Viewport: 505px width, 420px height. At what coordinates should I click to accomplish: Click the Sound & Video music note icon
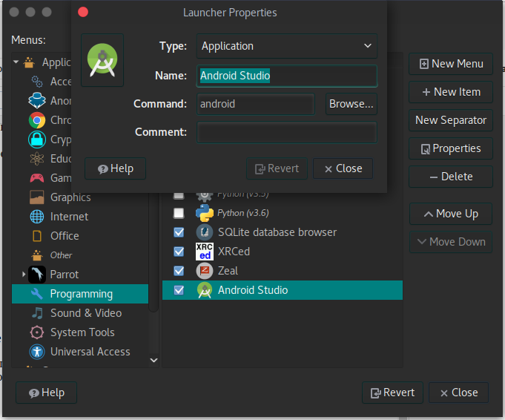(x=37, y=313)
